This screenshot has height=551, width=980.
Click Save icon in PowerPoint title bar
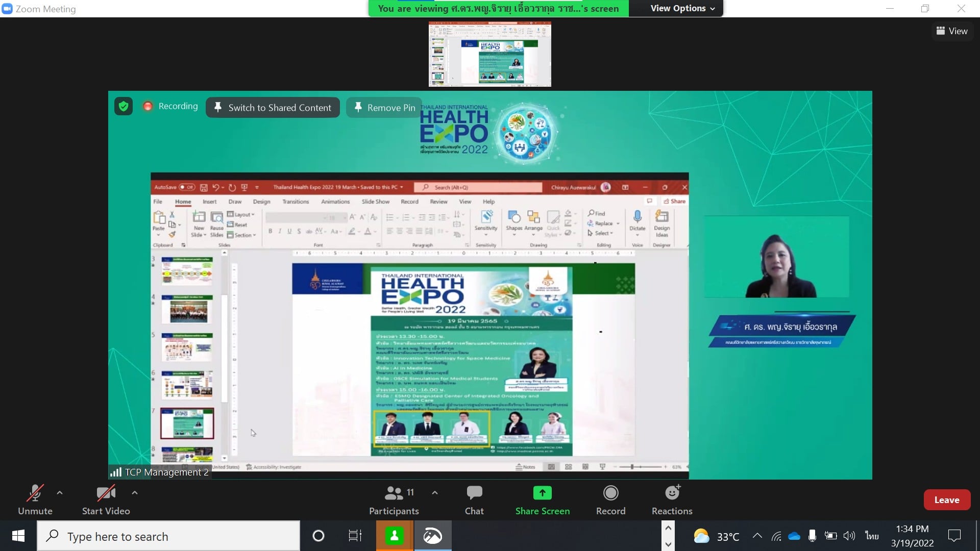[x=204, y=187]
